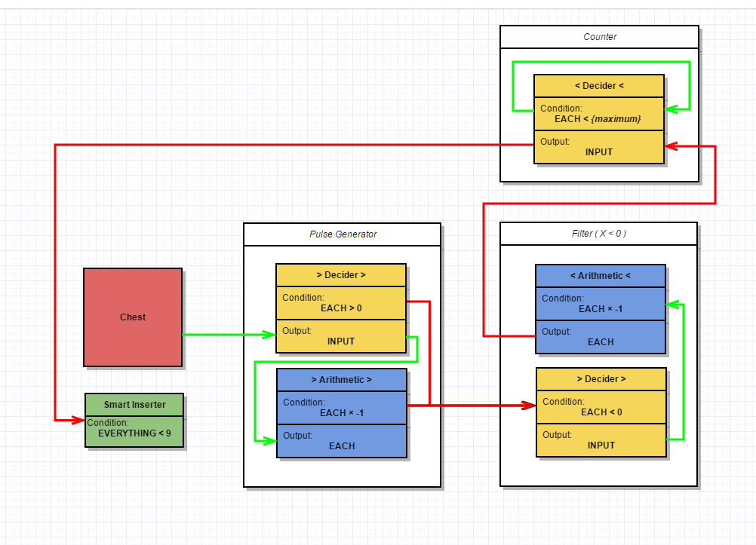Select the EVERYTHING < 9 condition row
This screenshot has width=756, height=545.
point(134,428)
